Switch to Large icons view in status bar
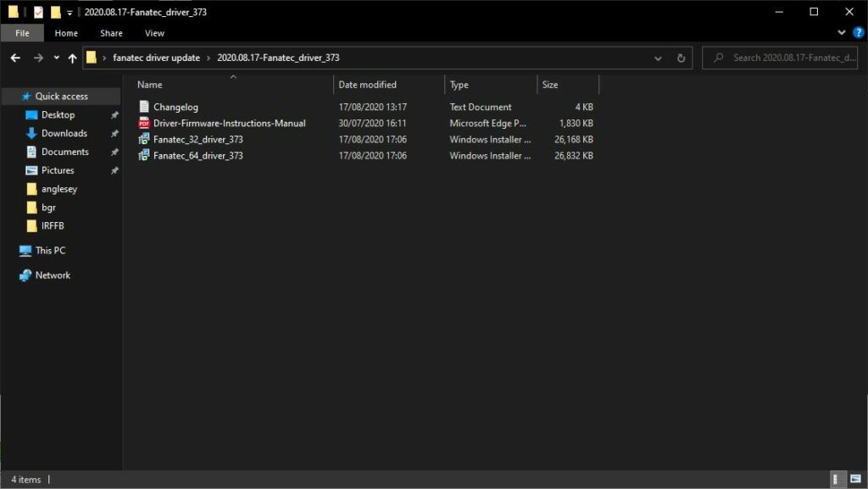868x489 pixels. click(856, 479)
